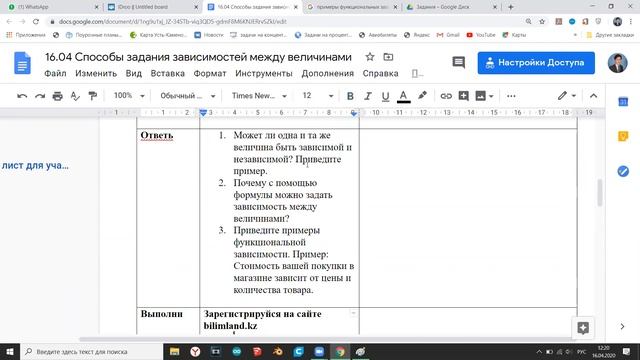Image resolution: width=640 pixels, height=360 pixels.
Task: Star the document
Action: coord(370,57)
